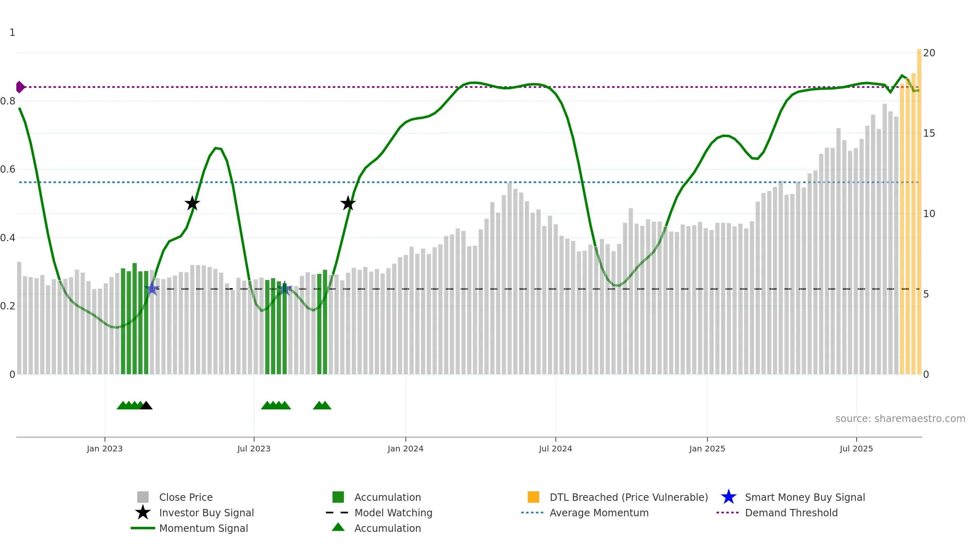Toggle DTL Breached (Price Vulnerable) legend label
This screenshot has width=980, height=551.
tap(629, 497)
